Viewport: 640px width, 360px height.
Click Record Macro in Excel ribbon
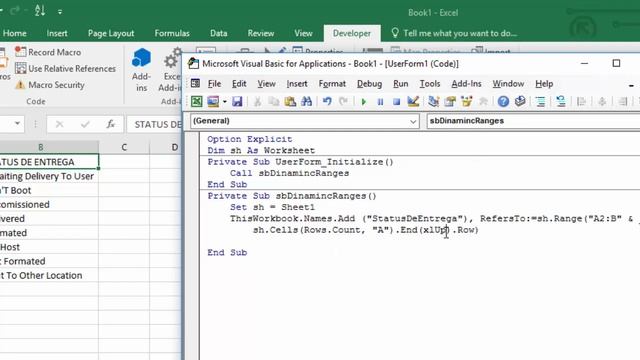(x=48, y=52)
